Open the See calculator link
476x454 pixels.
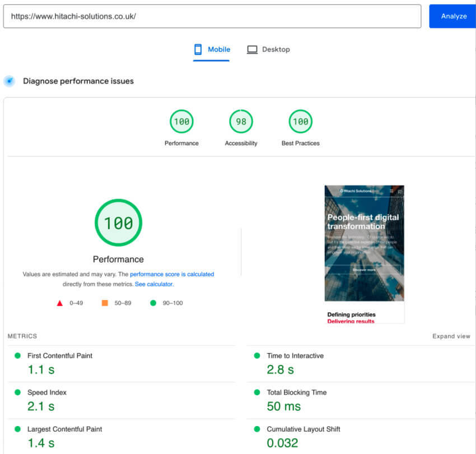pyautogui.click(x=154, y=284)
